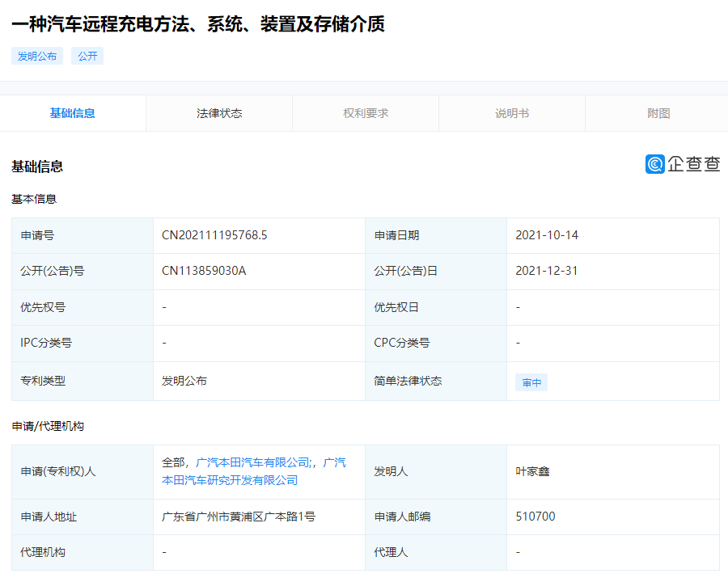Click the inventor name 叶家鑫

click(532, 471)
